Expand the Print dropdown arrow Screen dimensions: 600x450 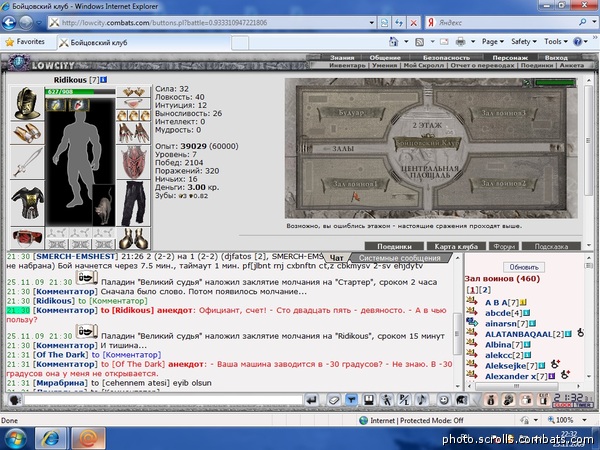(473, 42)
